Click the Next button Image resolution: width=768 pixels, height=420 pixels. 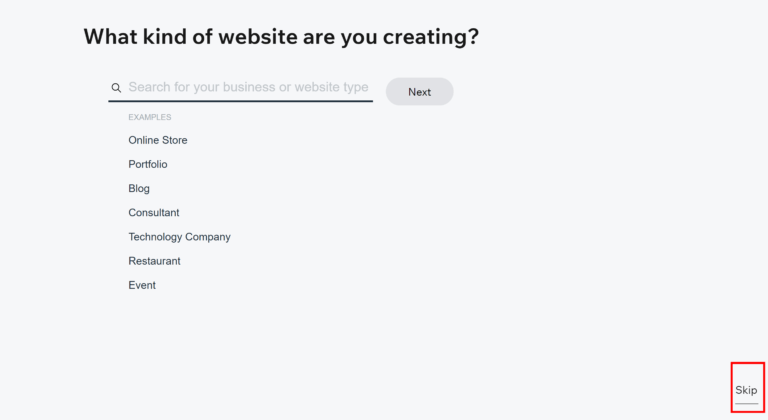419,92
